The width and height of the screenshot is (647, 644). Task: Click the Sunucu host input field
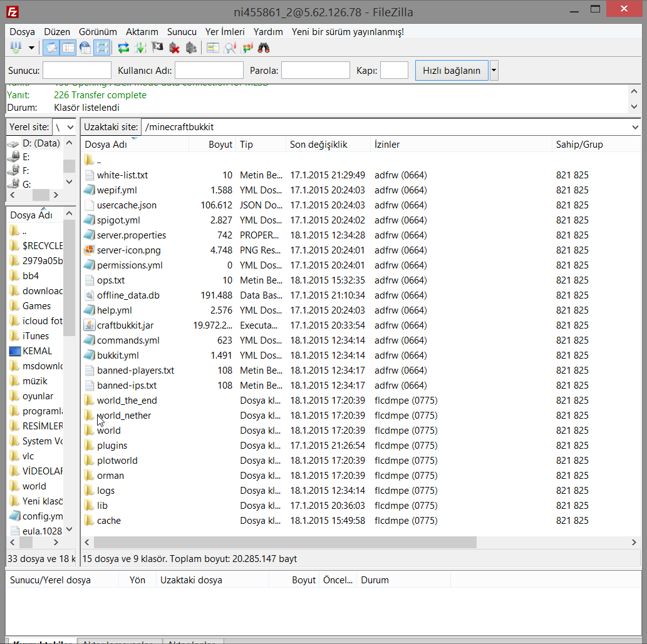[77, 70]
